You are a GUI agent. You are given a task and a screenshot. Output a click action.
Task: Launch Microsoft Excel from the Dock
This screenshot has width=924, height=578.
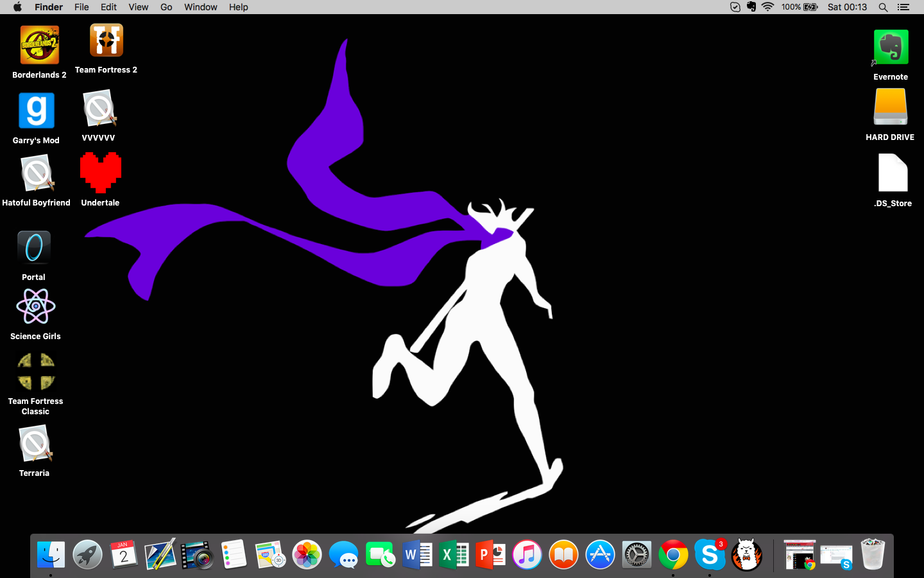[454, 554]
